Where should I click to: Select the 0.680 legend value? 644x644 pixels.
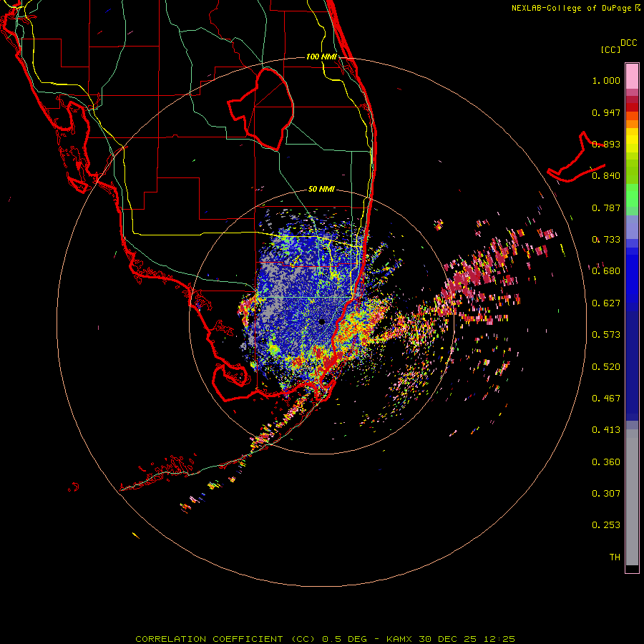click(606, 271)
